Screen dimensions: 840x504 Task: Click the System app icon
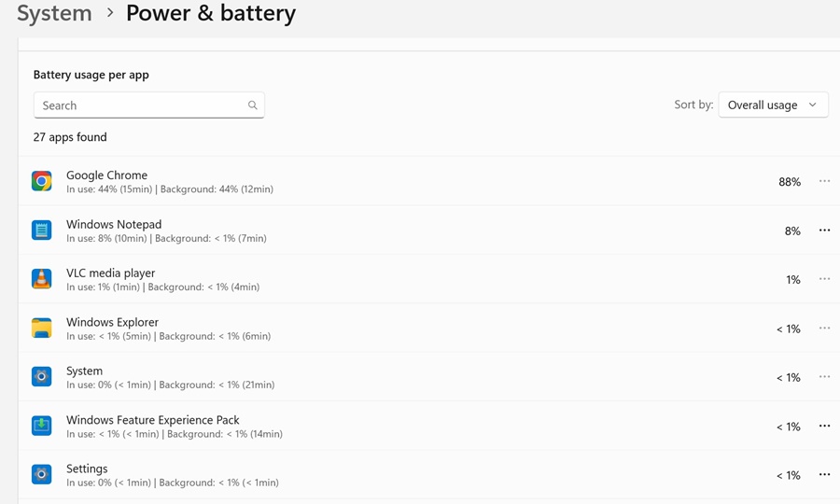coord(41,376)
